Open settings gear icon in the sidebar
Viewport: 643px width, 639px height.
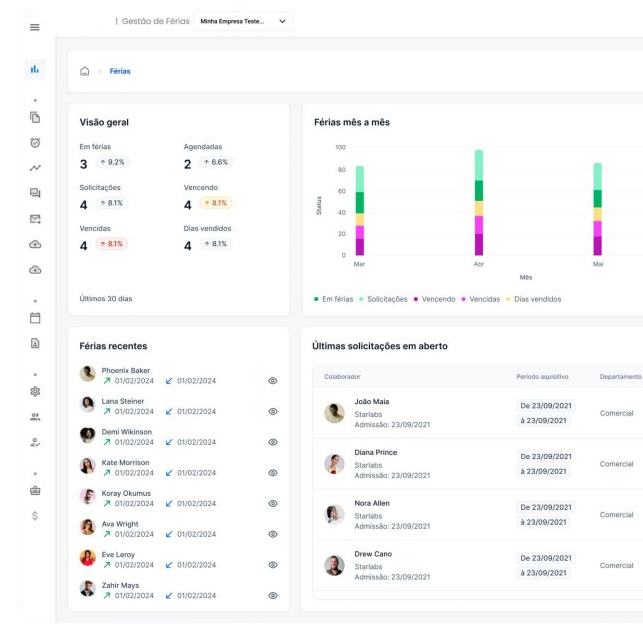point(34,394)
